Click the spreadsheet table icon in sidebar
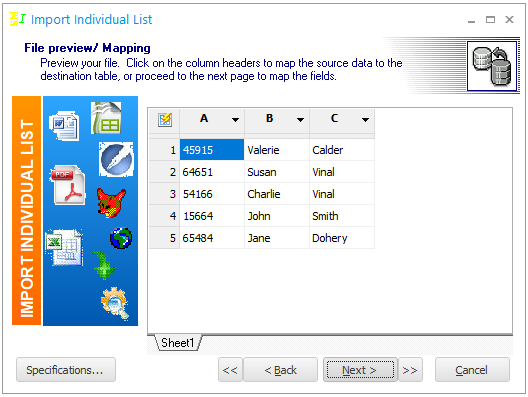The height and width of the screenshot is (397, 528). (x=106, y=118)
